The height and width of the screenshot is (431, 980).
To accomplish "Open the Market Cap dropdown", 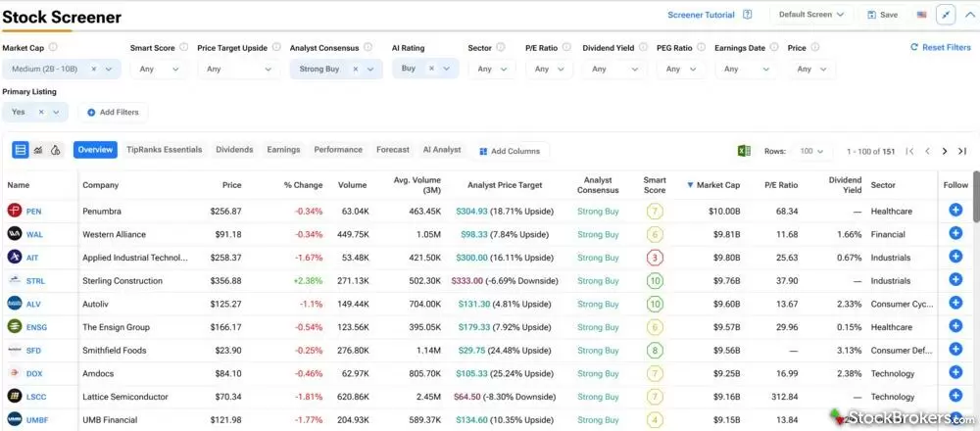I will coord(110,70).
